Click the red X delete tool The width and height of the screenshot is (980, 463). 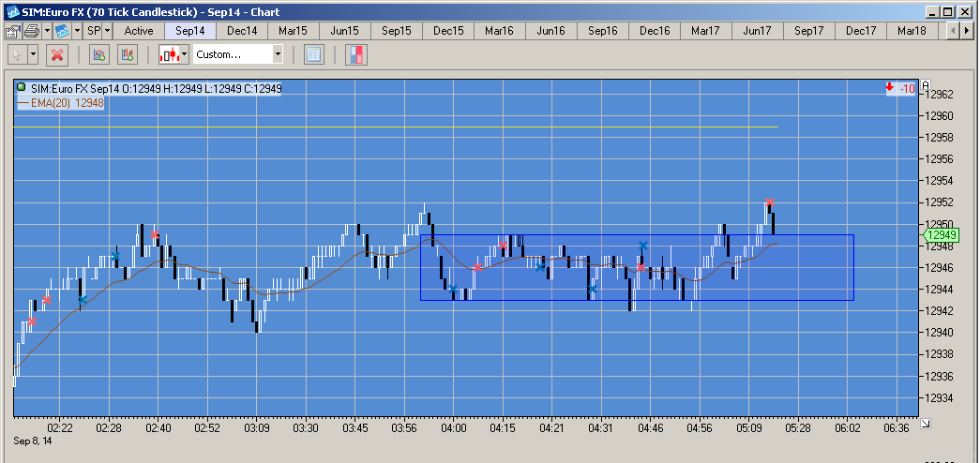click(x=57, y=55)
